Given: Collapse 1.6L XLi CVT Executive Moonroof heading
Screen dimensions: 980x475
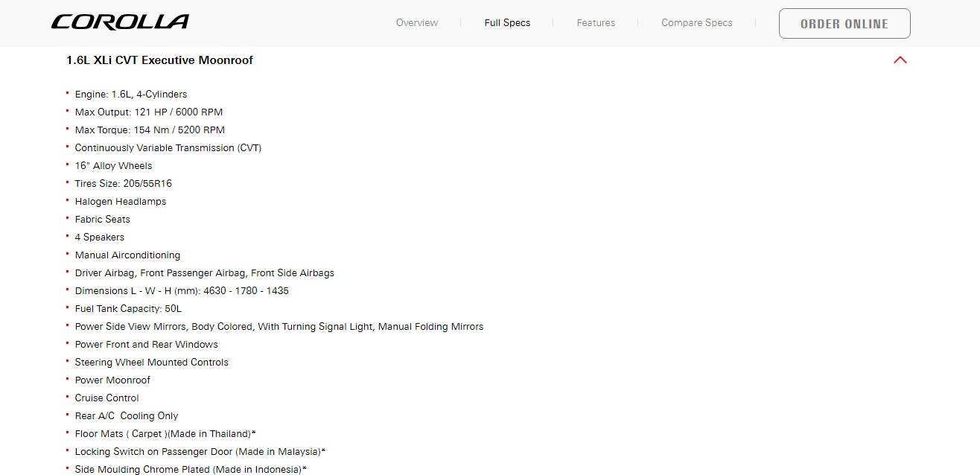Looking at the screenshot, I should click(x=159, y=60).
